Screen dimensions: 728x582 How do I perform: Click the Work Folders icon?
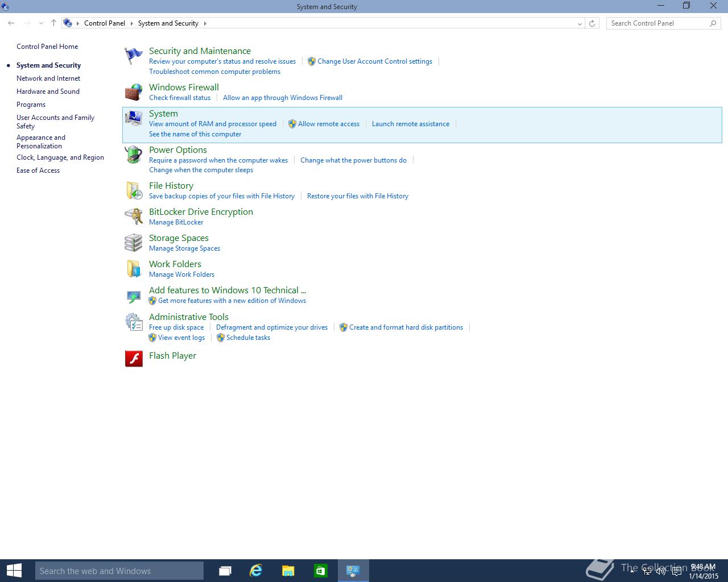134,269
